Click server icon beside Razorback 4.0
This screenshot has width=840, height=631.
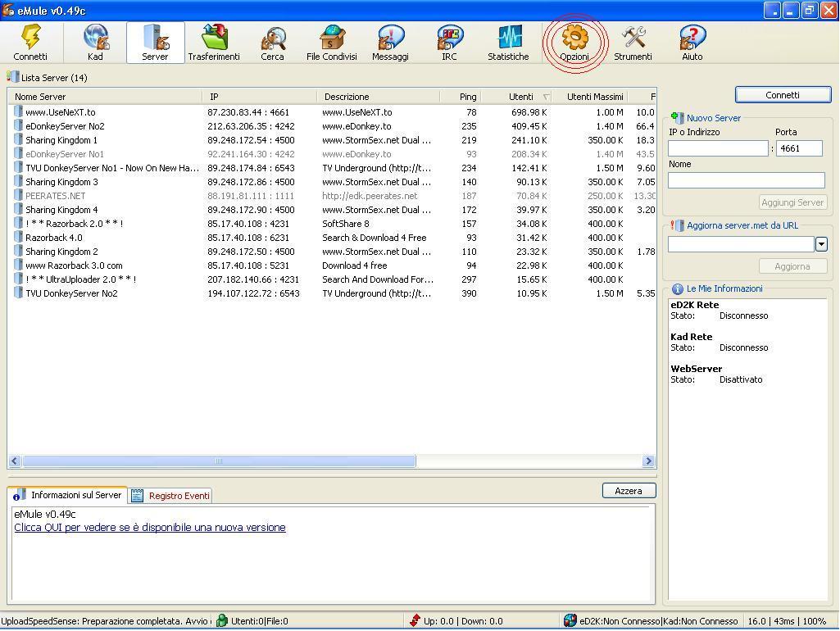(18, 238)
